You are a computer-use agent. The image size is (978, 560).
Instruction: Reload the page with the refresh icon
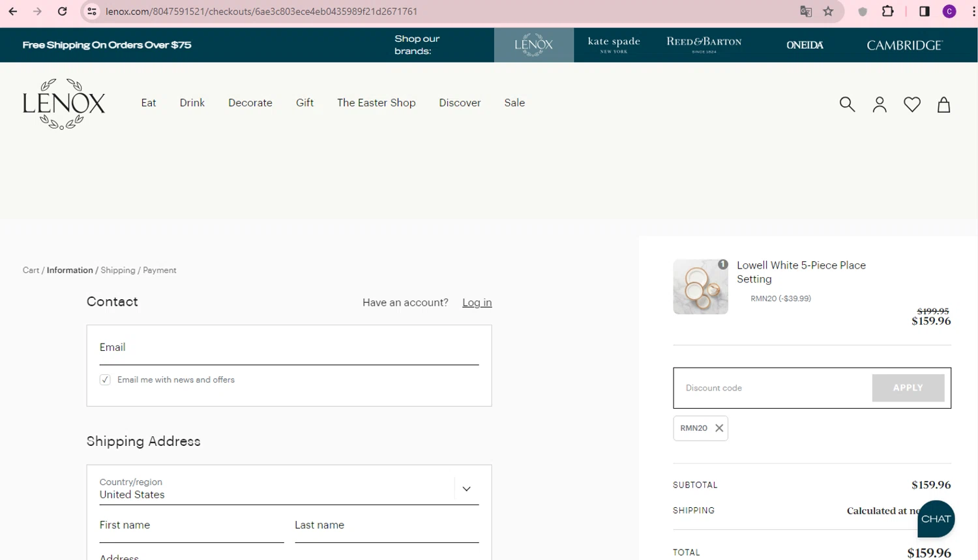[x=62, y=11]
